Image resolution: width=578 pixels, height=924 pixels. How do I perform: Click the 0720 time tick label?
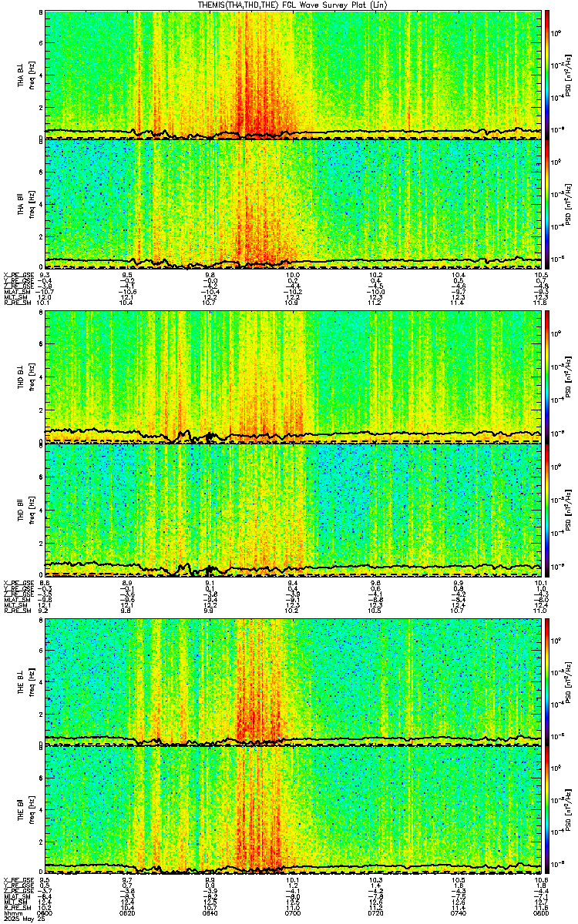pos(376,913)
